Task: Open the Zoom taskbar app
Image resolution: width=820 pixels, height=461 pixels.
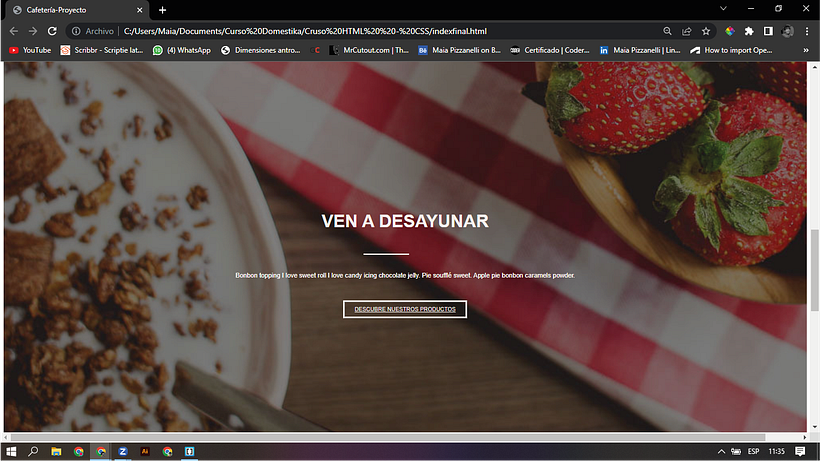Action: [x=123, y=451]
